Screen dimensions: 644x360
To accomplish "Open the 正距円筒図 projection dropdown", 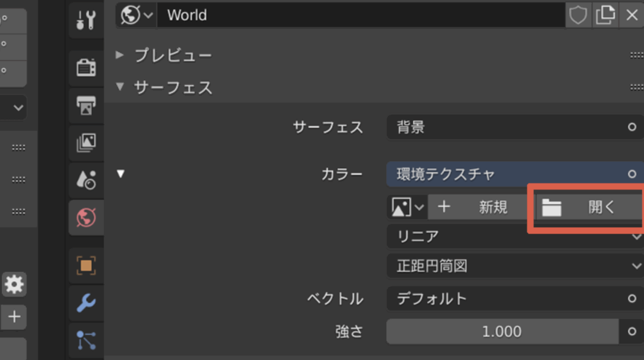I will coord(514,266).
